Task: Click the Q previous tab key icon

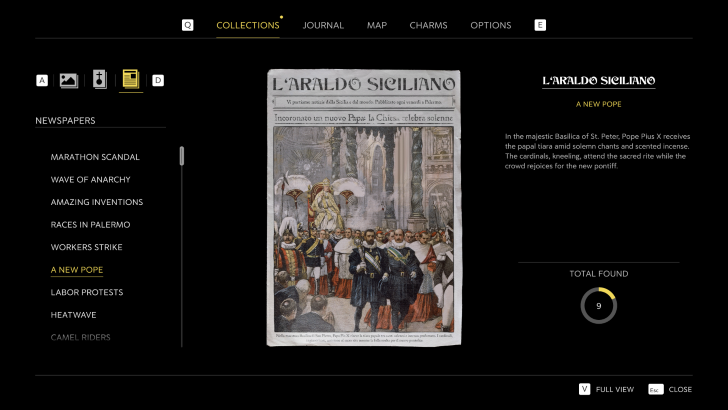Action: click(187, 25)
